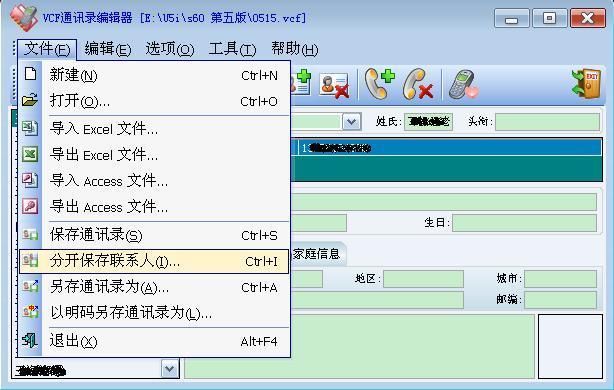Viewport: 614px width, 390px height.
Task: Choose 新建(N) from the file menu
Action: (x=154, y=75)
